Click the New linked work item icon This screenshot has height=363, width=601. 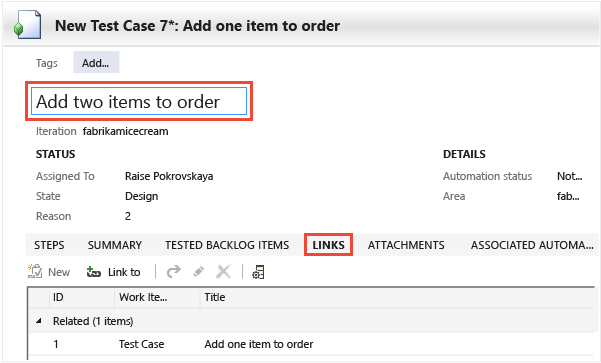[35, 272]
